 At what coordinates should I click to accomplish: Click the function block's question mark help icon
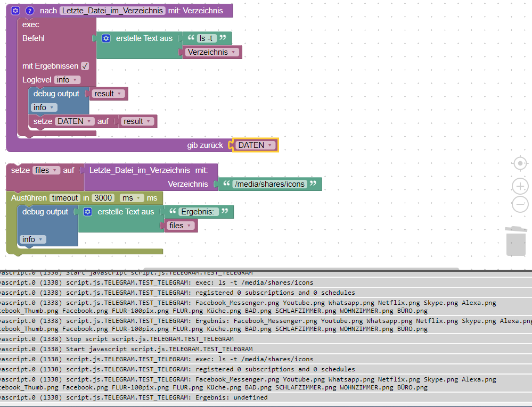(29, 11)
